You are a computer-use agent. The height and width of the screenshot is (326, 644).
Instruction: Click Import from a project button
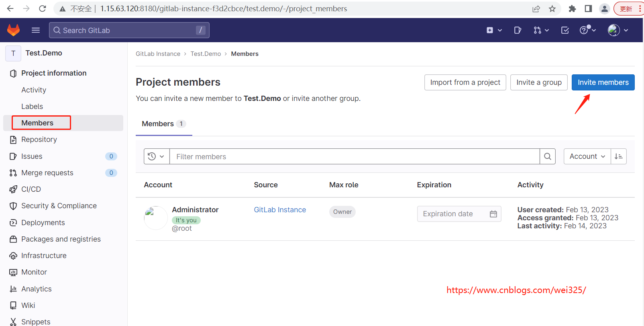[x=465, y=82]
